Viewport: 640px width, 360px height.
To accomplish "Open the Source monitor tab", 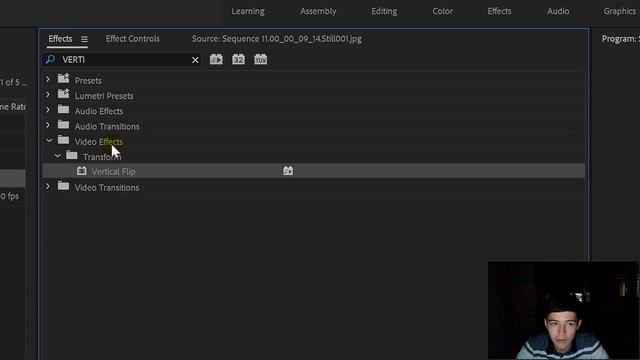I will coord(277,39).
